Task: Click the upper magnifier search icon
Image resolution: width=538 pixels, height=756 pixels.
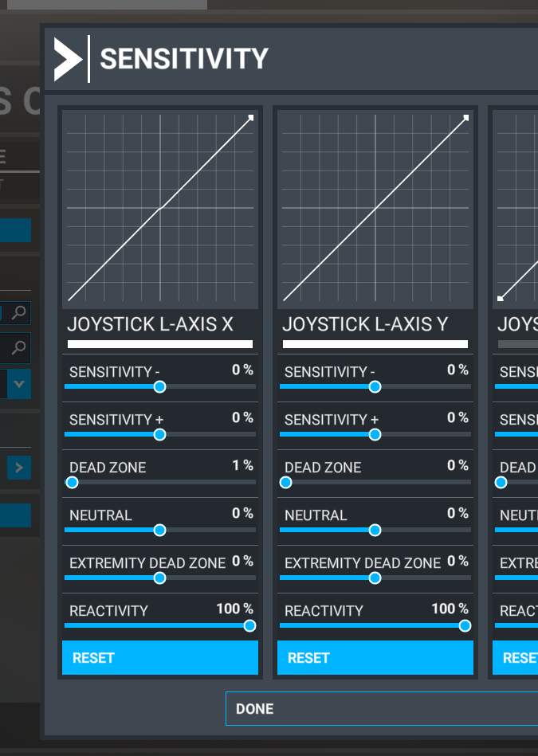Action: click(19, 313)
